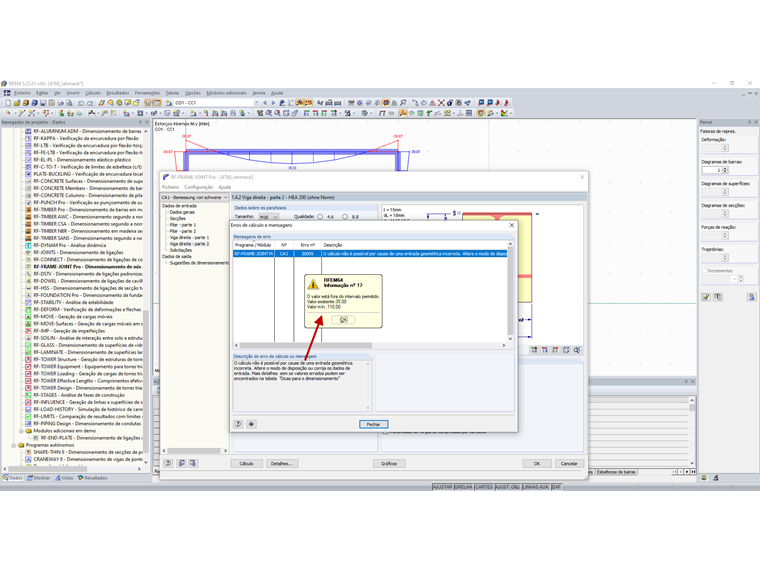
Task: Select the Dados gerais tree item
Action: pyautogui.click(x=182, y=212)
